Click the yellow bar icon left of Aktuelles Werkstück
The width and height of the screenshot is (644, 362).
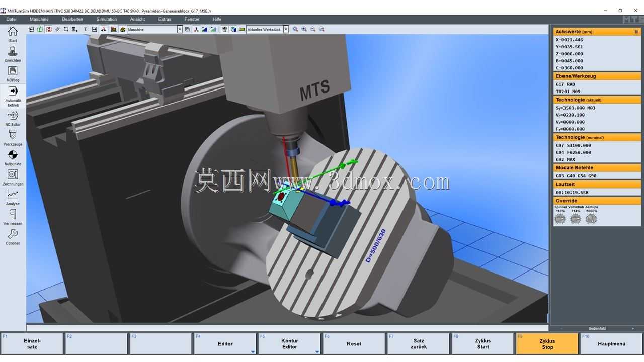[x=242, y=29]
